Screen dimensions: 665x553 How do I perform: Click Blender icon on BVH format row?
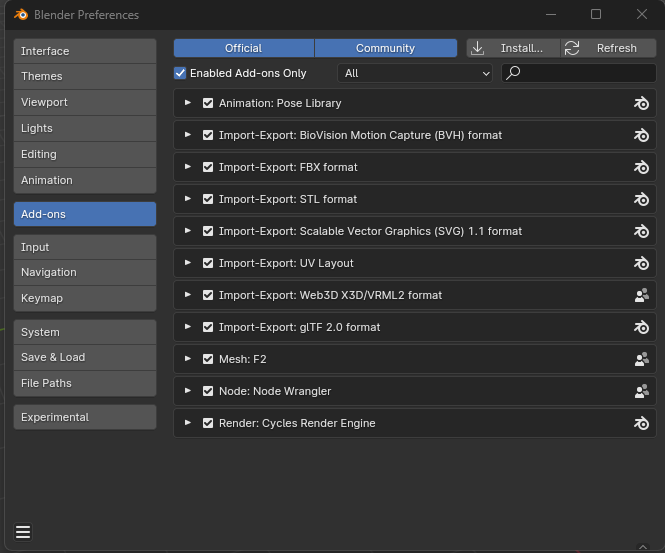pyautogui.click(x=641, y=135)
